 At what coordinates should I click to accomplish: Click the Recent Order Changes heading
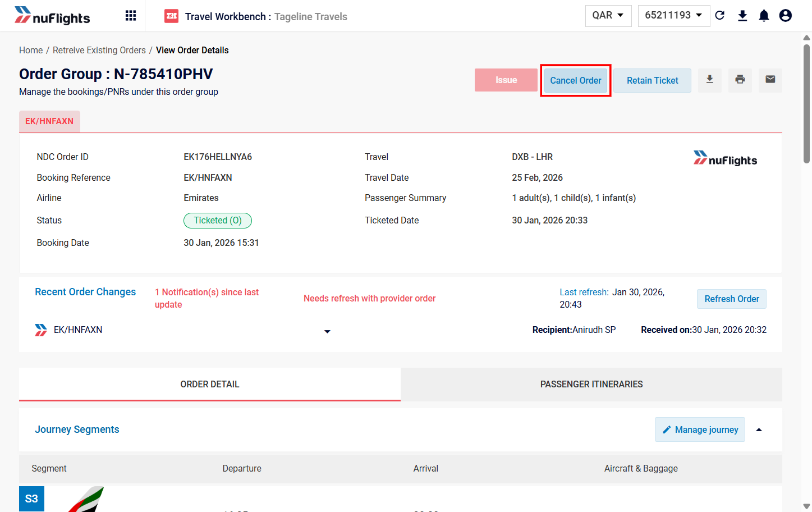[x=85, y=292]
